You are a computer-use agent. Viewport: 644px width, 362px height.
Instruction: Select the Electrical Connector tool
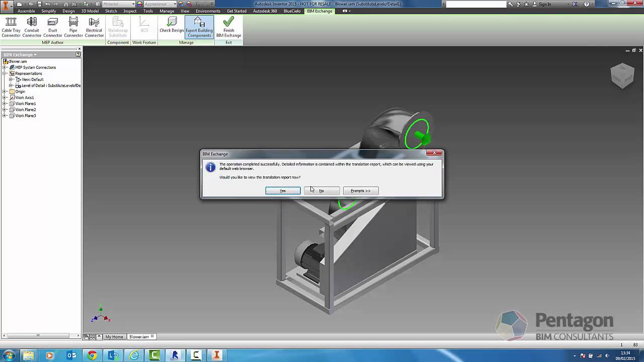94,27
